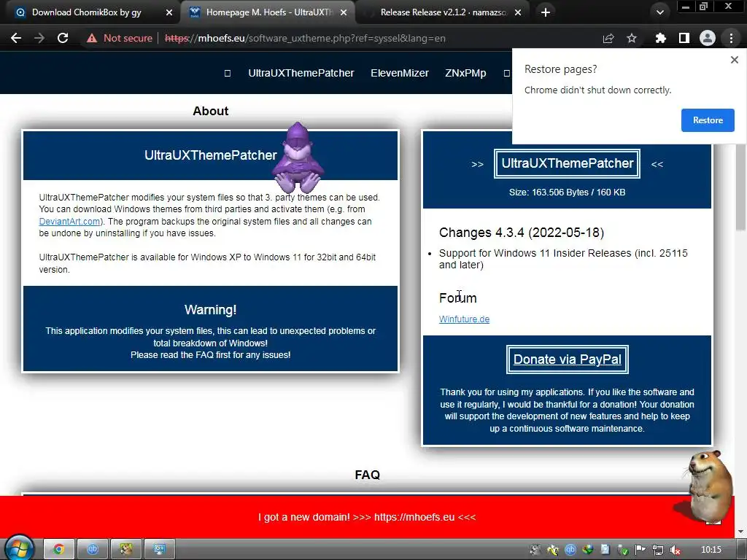Image resolution: width=747 pixels, height=560 pixels.
Task: Click the square icon before UltraUXThemePatcher menu
Action: tap(228, 73)
